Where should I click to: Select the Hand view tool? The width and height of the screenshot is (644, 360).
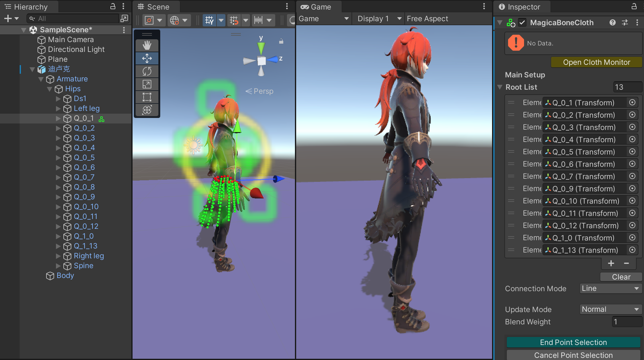[x=147, y=45]
